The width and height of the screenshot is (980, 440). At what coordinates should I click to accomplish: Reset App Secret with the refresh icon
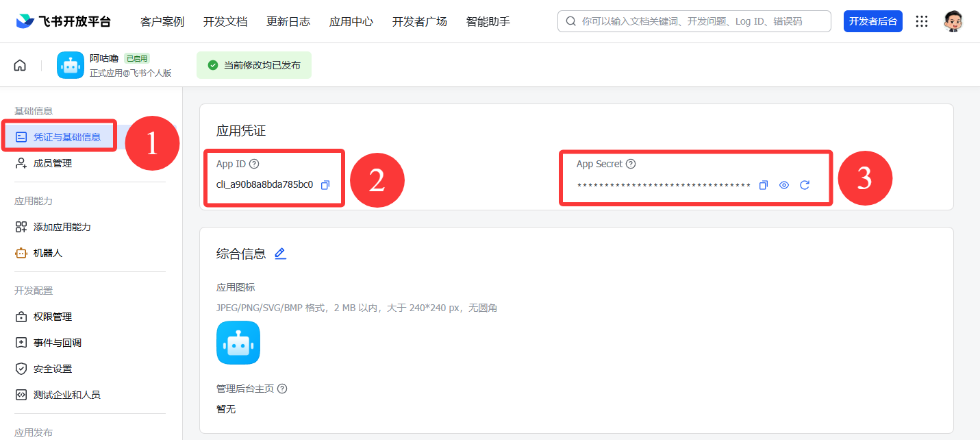[x=805, y=185]
